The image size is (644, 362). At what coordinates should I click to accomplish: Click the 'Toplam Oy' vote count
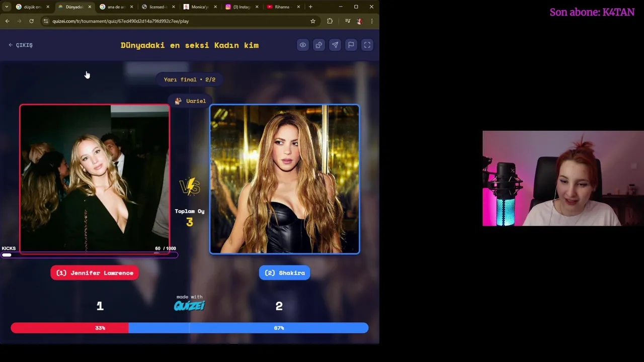(x=190, y=217)
